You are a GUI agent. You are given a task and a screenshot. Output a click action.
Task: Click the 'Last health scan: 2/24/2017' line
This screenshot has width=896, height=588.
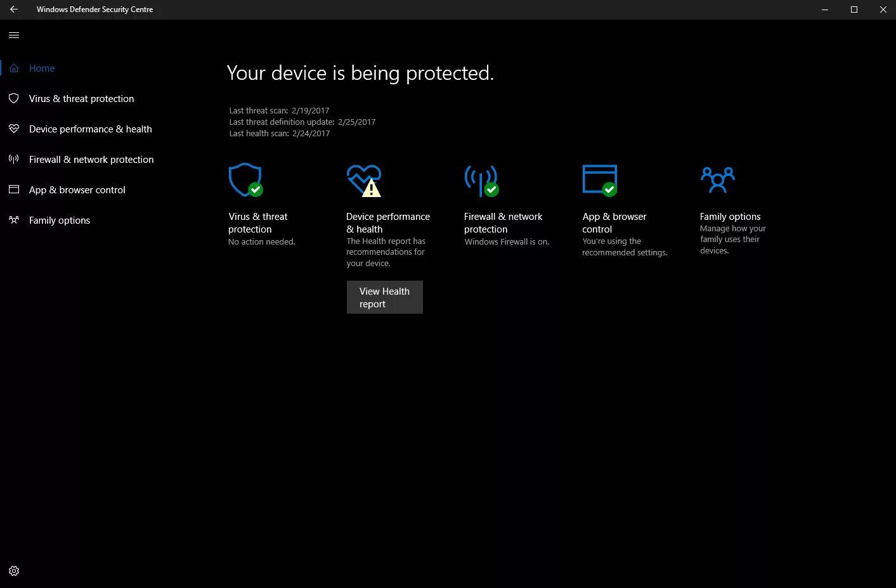[x=279, y=133]
